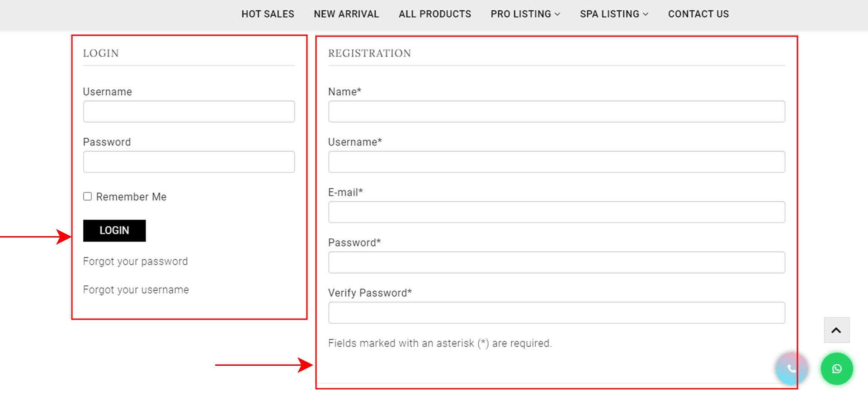Go to the NEW ARRIVAL page
Viewport: 868px width, 401px height.
(346, 14)
